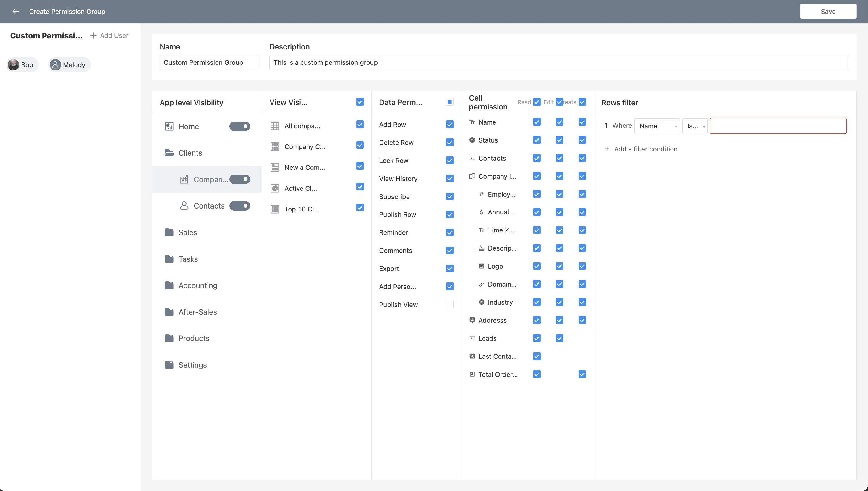Screen dimensions: 868x491
Task: Select the Sales folder item
Action: (x=187, y=232)
